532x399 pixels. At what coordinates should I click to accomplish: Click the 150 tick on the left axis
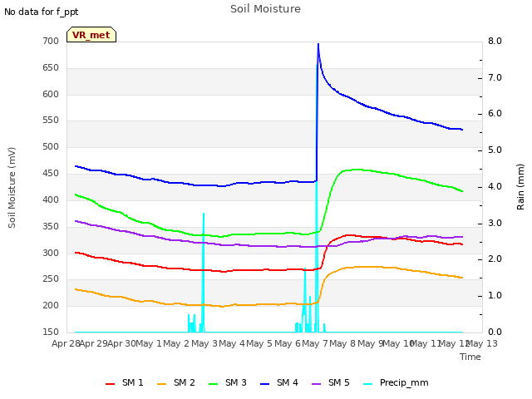click(x=51, y=332)
